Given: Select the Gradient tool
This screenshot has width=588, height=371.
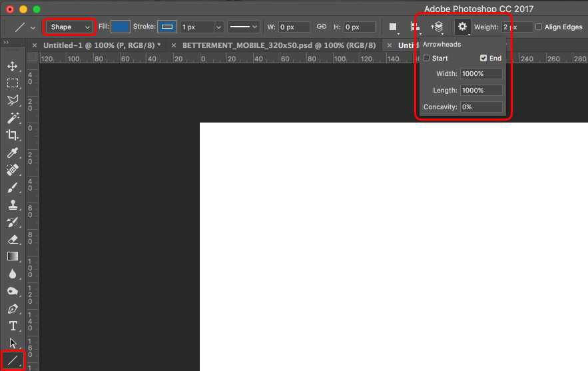Looking at the screenshot, I should click(x=12, y=256).
